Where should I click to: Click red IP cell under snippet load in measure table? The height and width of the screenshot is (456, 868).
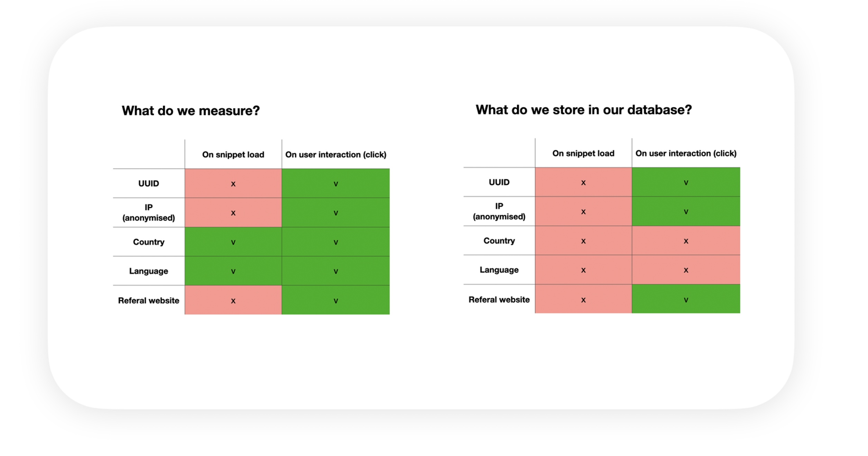[x=233, y=212]
